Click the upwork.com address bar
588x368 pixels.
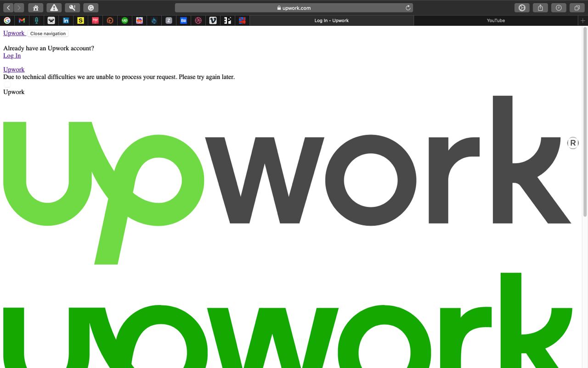click(x=294, y=8)
